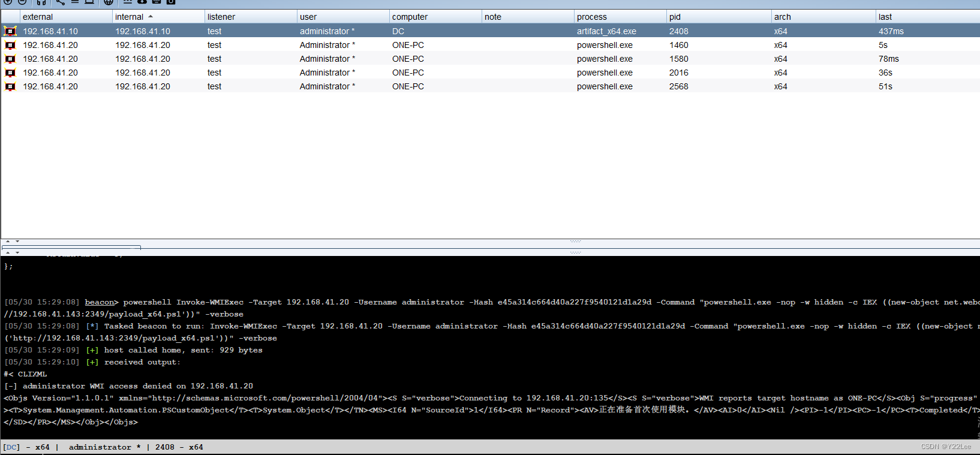Click the arch column header

[x=823, y=17]
